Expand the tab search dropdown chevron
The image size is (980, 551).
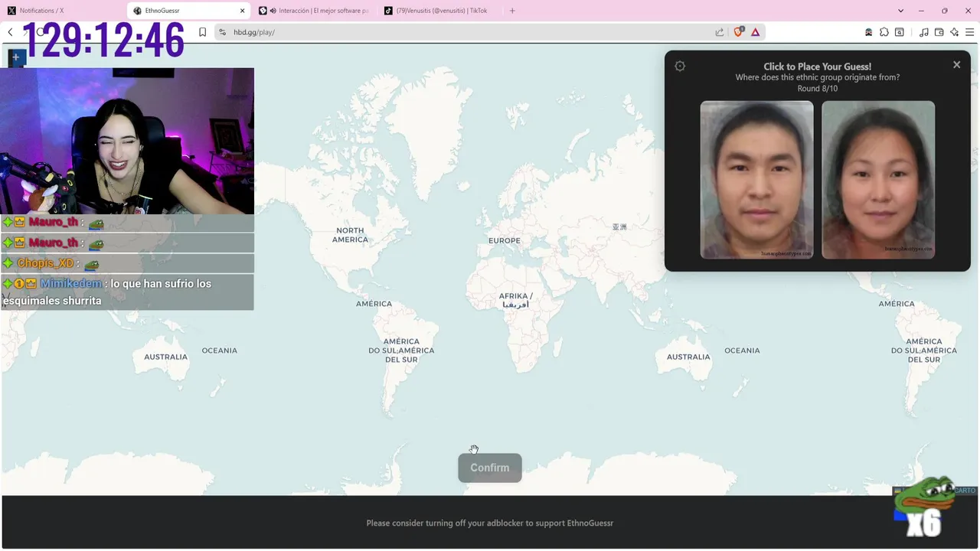(900, 11)
